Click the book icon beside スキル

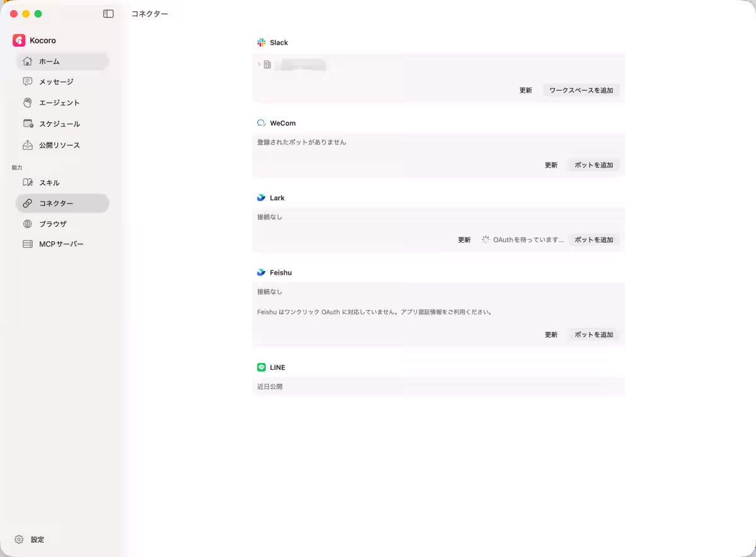pyautogui.click(x=28, y=183)
